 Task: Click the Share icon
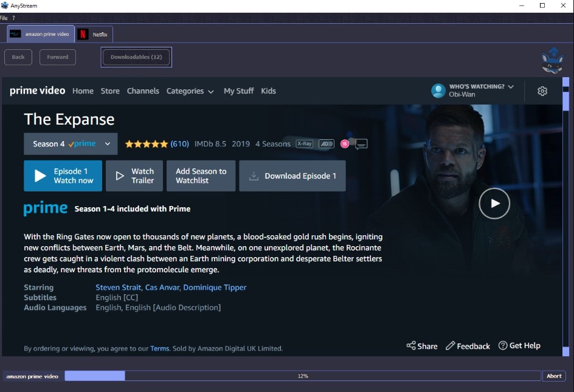pyautogui.click(x=410, y=346)
